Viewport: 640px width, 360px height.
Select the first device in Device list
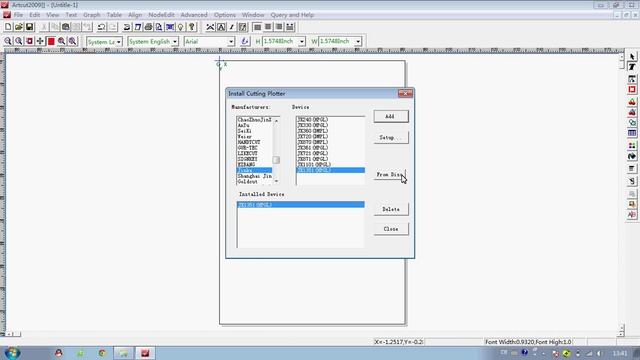330,120
